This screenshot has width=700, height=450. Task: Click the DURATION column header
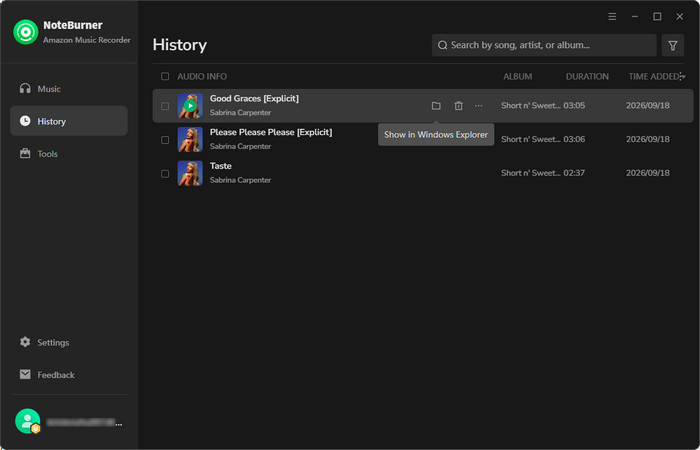click(x=587, y=76)
